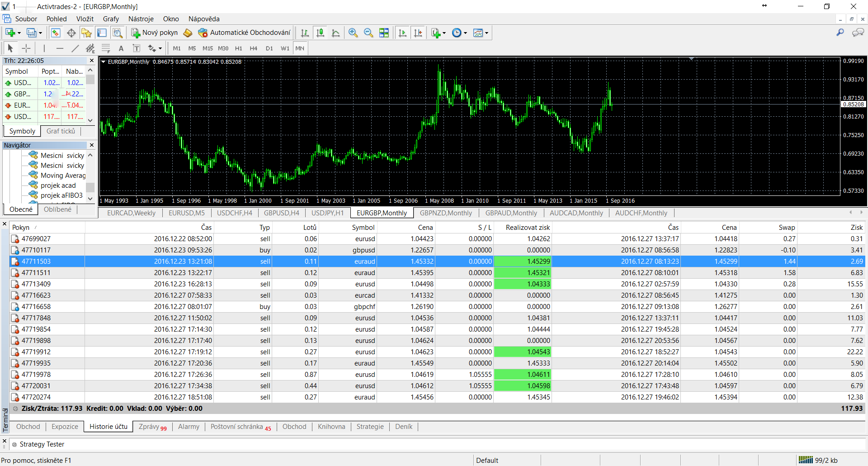This screenshot has height=466, width=868.
Task: Switch chart to bar chart icon
Action: 305,33
